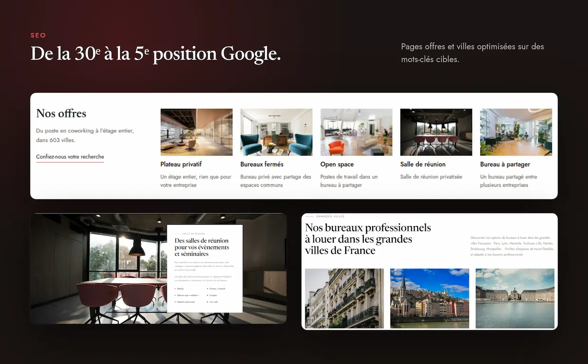This screenshot has width=588, height=364.
Task: Click "Postes de travail dans un bureau à partager"
Action: tap(349, 181)
